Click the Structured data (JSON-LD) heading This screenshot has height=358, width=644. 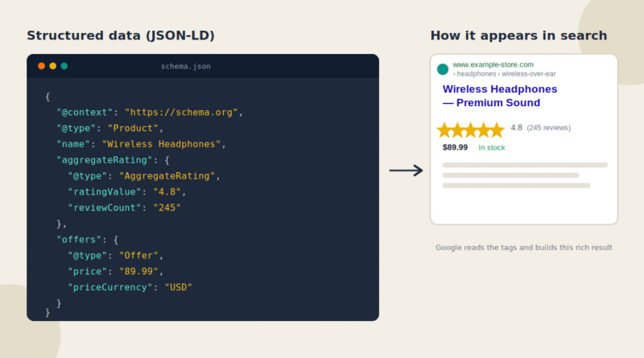point(121,35)
